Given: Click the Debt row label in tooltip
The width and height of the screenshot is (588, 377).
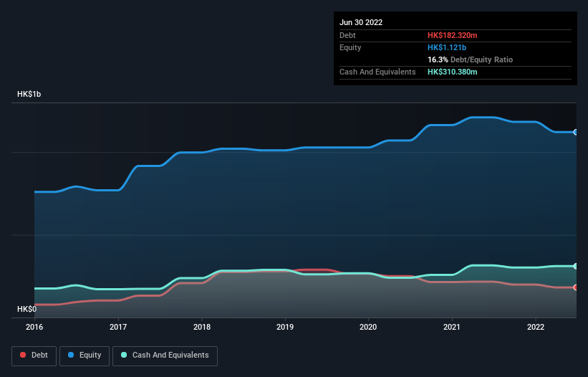Looking at the screenshot, I should [x=347, y=35].
